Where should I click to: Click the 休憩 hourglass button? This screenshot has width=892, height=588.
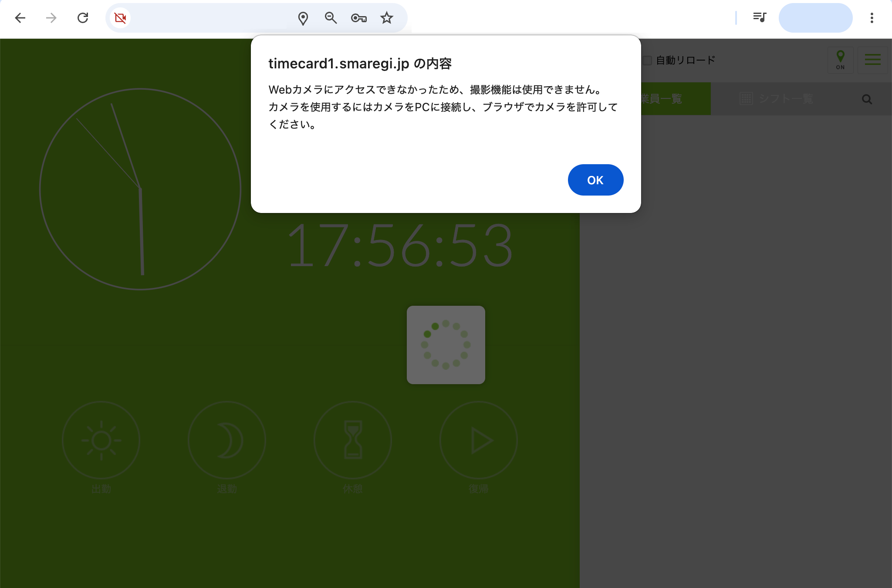coord(353,440)
